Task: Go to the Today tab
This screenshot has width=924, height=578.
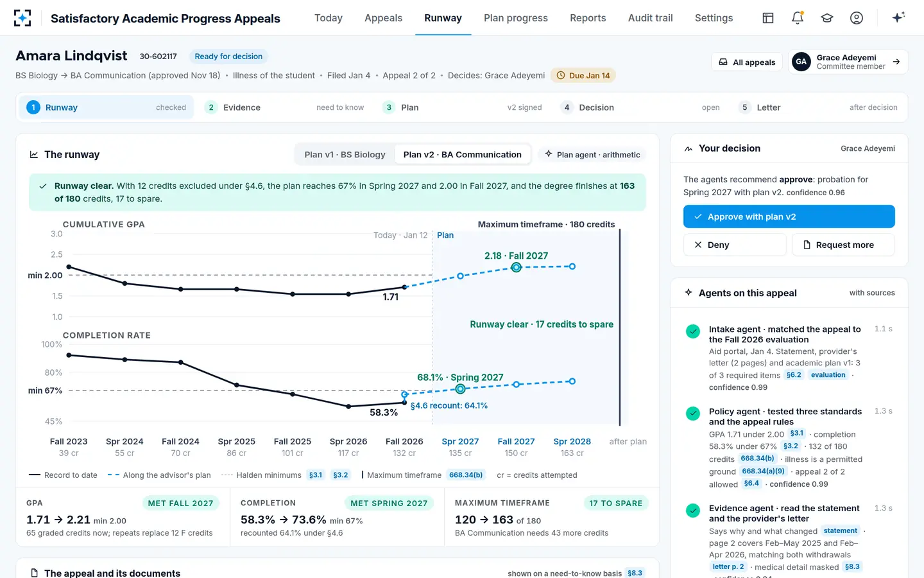Action: point(329,18)
